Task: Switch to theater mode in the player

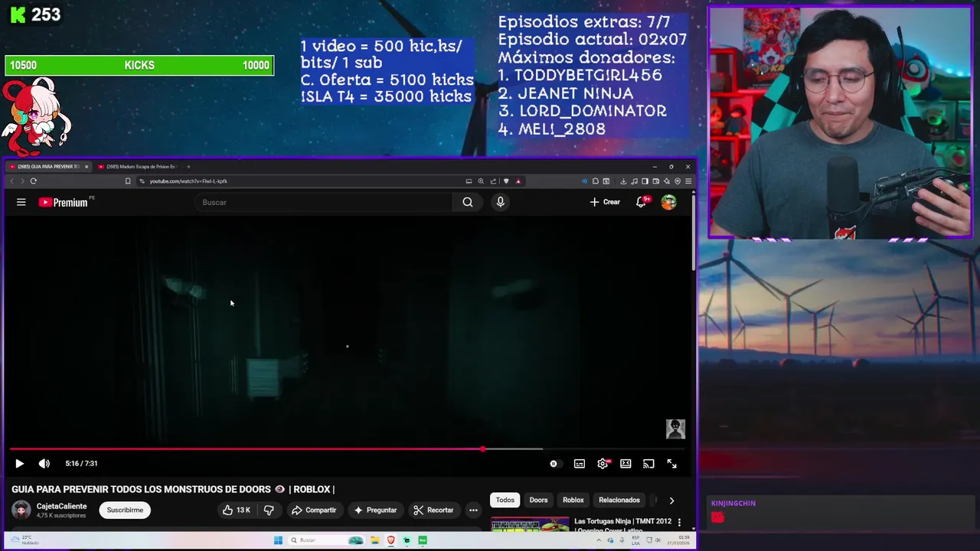Action: coord(626,463)
